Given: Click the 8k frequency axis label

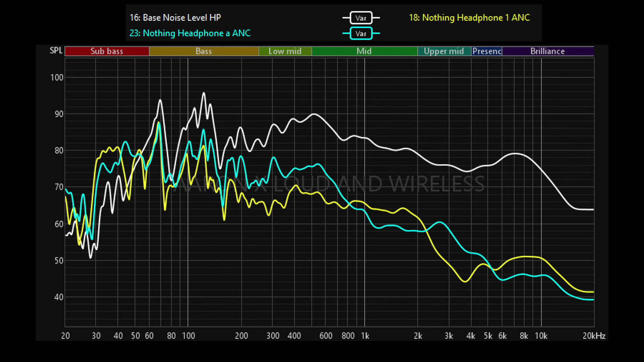Looking at the screenshot, I should [524, 336].
